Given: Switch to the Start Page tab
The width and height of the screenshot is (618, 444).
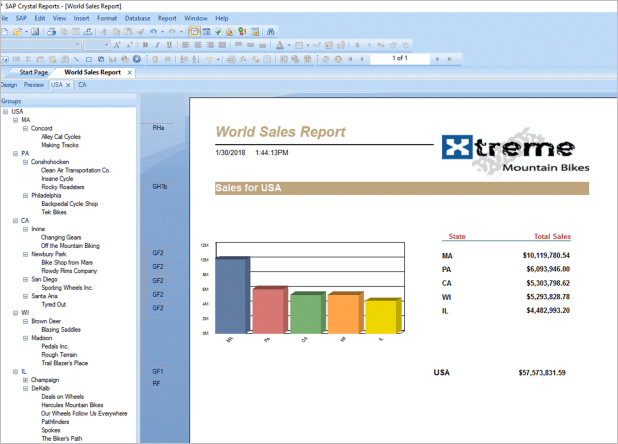Looking at the screenshot, I should (34, 72).
